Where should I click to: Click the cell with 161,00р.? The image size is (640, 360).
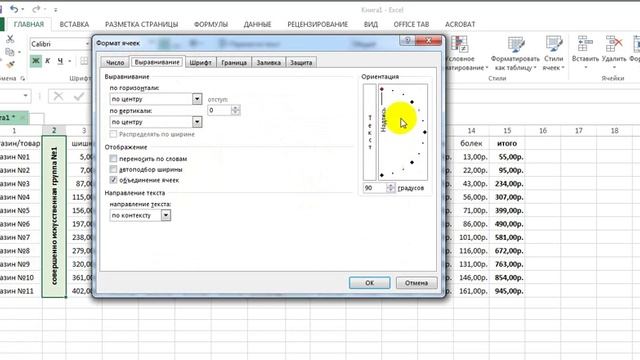coord(471,291)
